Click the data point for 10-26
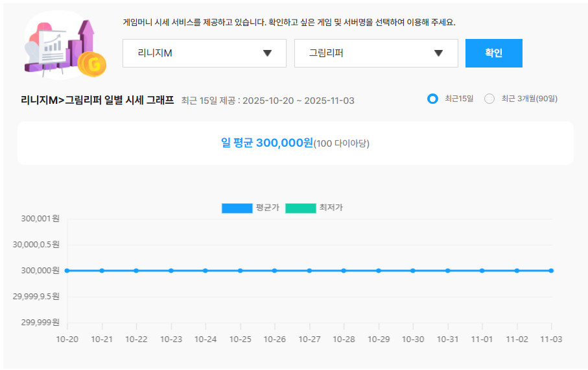This screenshot has width=588, height=370. pos(274,271)
